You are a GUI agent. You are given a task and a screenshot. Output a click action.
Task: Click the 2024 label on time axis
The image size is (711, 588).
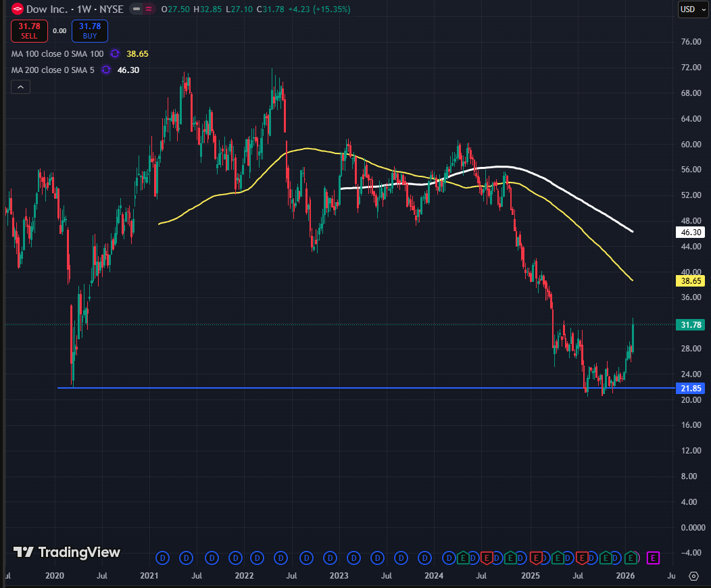tap(433, 576)
